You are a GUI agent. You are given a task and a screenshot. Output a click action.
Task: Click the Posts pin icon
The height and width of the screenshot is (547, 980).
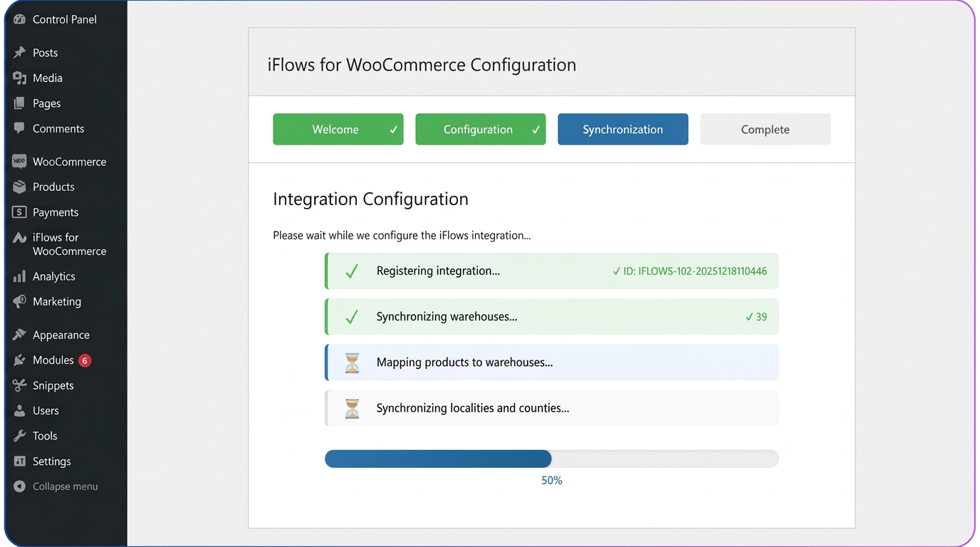pyautogui.click(x=19, y=53)
